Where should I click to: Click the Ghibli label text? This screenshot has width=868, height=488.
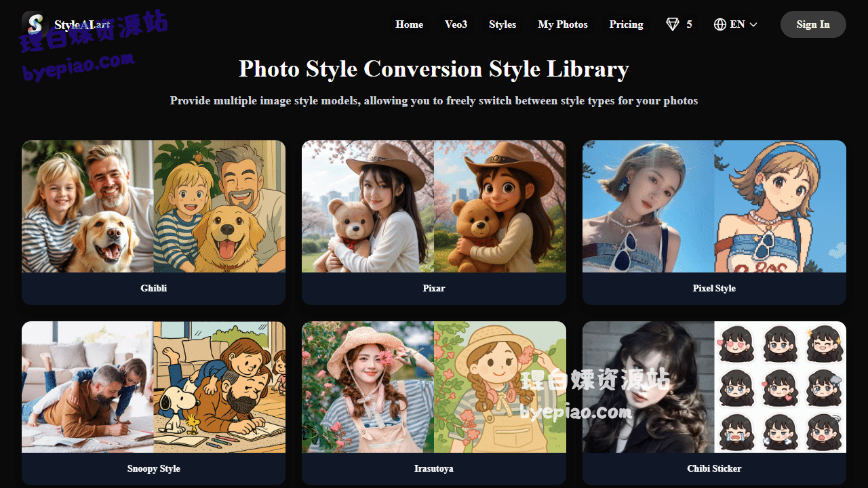154,288
